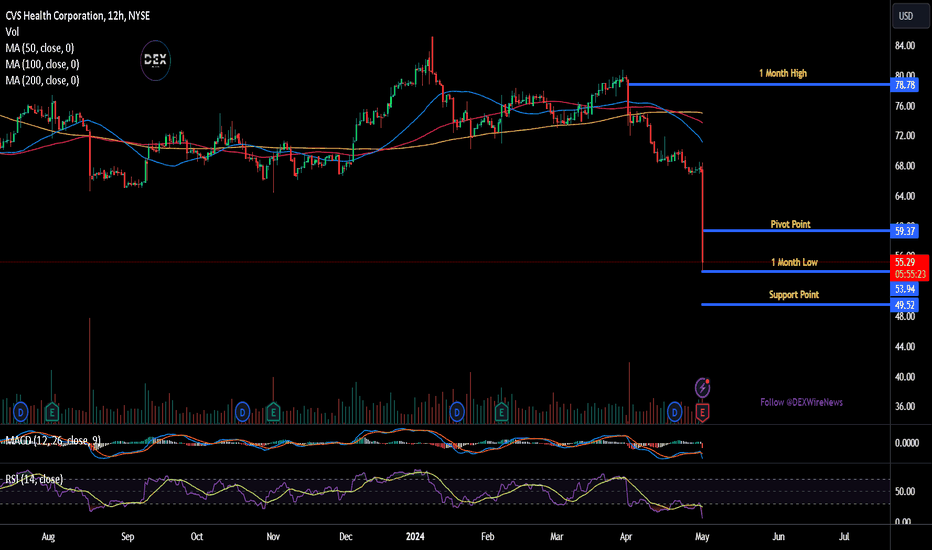The width and height of the screenshot is (932, 550).
Task: Select the MA (100, close, 0) legend
Action: [42, 64]
